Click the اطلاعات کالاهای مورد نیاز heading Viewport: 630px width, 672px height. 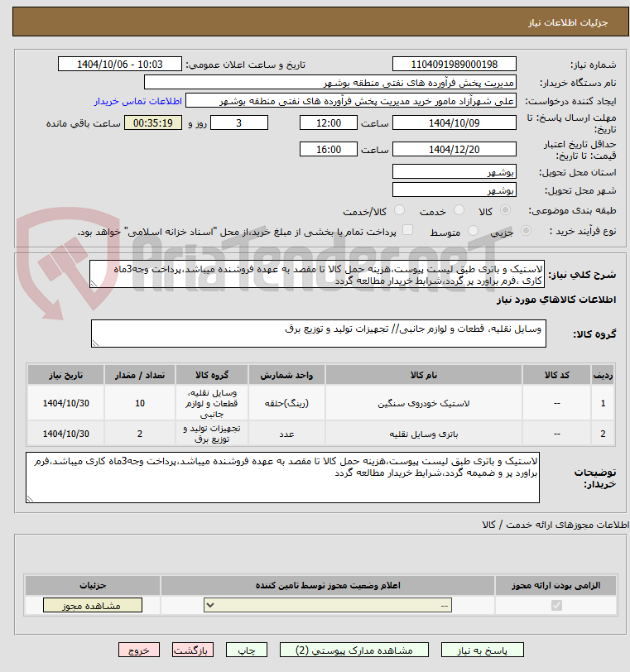tap(556, 300)
